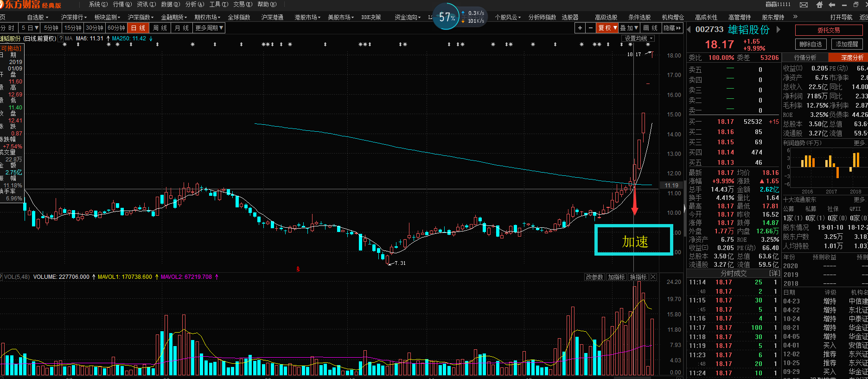This screenshot has height=379, width=868.
Task: Click the 加指标 button
Action: point(616,277)
